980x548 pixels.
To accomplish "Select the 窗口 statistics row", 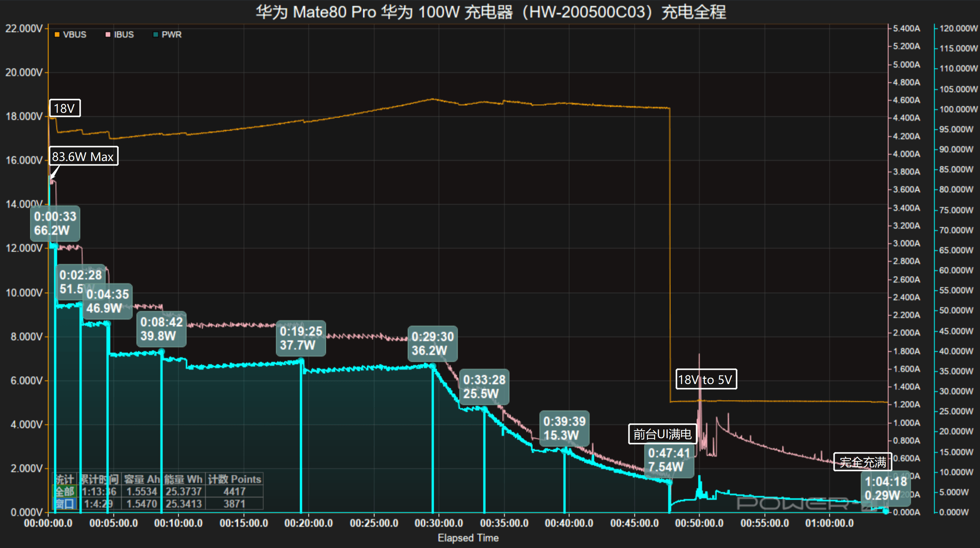I will click(65, 504).
